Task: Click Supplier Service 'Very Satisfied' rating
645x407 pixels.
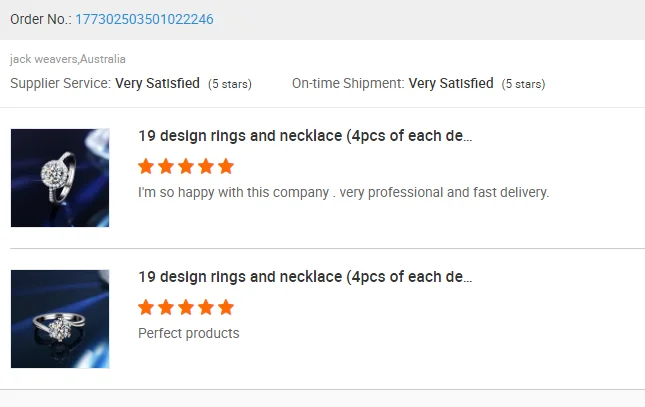Action: [157, 83]
